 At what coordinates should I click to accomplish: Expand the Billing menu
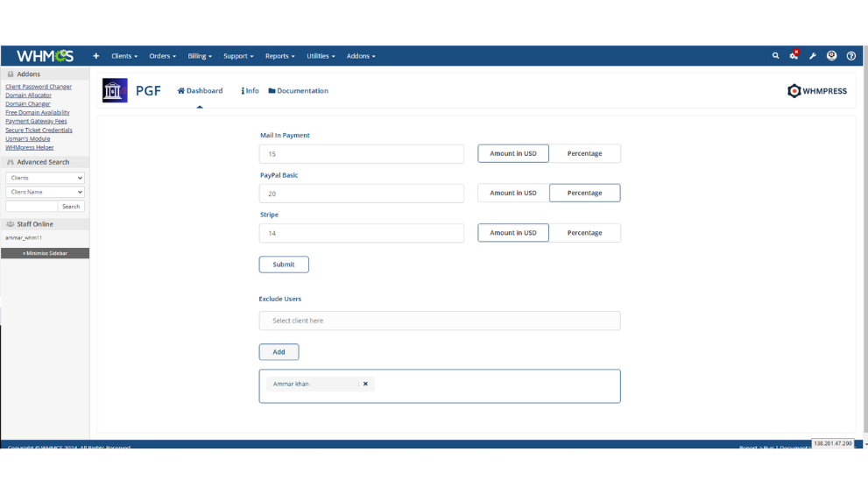point(200,56)
